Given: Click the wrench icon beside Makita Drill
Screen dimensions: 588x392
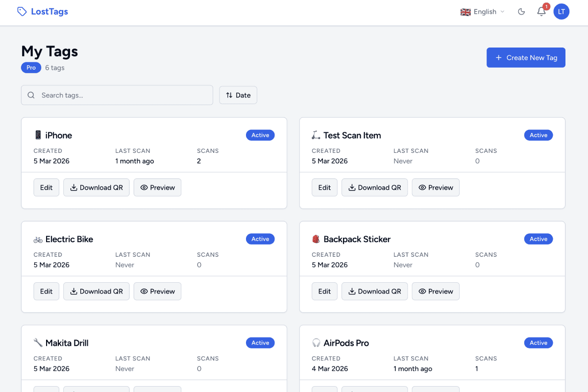Looking at the screenshot, I should tap(38, 343).
